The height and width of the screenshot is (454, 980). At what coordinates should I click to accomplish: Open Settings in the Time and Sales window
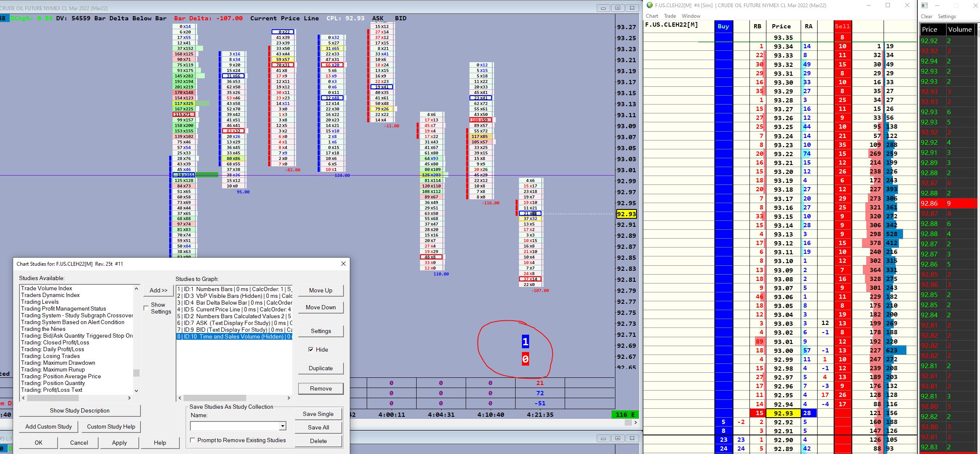point(947,17)
